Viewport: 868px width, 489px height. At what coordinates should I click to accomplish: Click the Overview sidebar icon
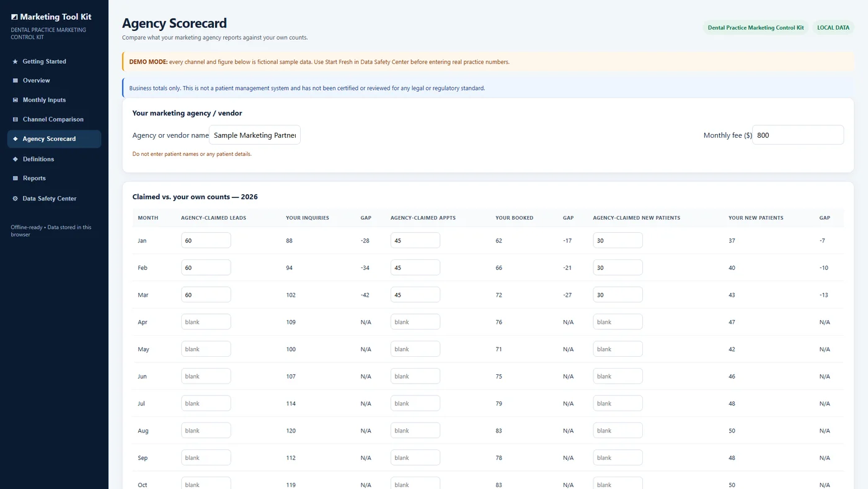click(15, 81)
